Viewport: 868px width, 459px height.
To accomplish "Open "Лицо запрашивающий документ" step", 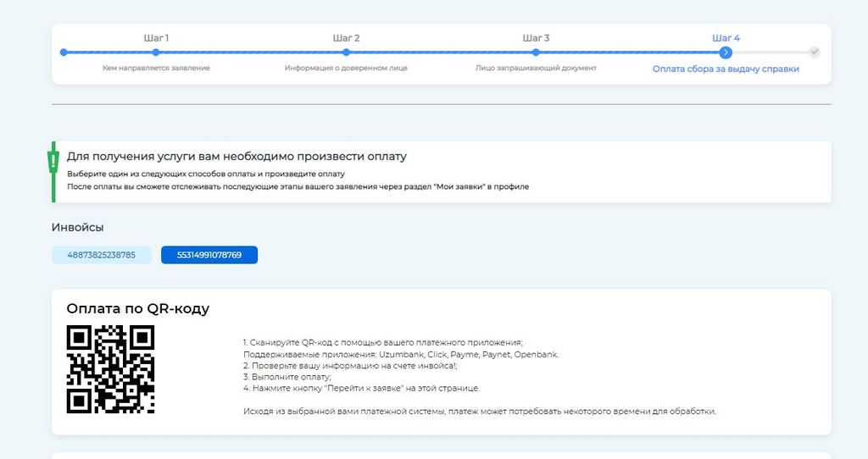I will point(536,68).
